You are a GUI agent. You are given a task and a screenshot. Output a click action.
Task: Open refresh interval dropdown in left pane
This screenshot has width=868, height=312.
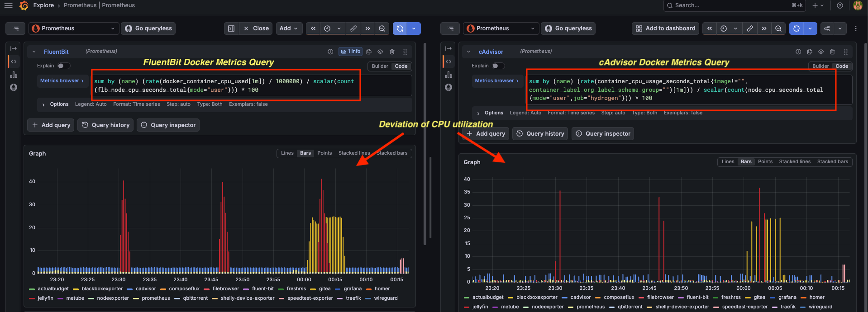tap(414, 28)
